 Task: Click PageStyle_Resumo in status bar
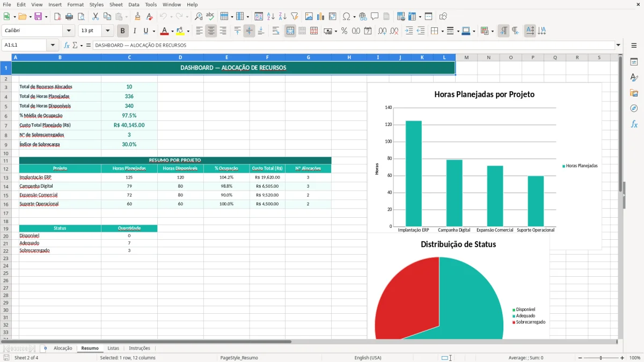coord(239,358)
